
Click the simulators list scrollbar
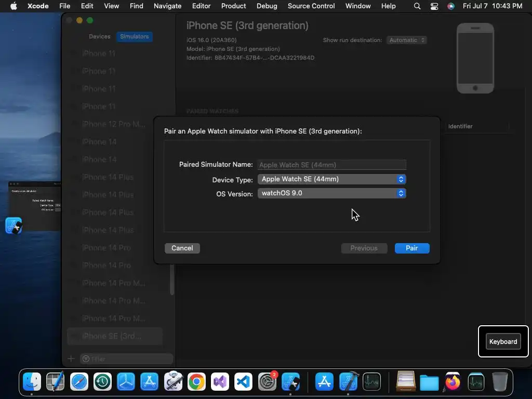click(x=172, y=280)
